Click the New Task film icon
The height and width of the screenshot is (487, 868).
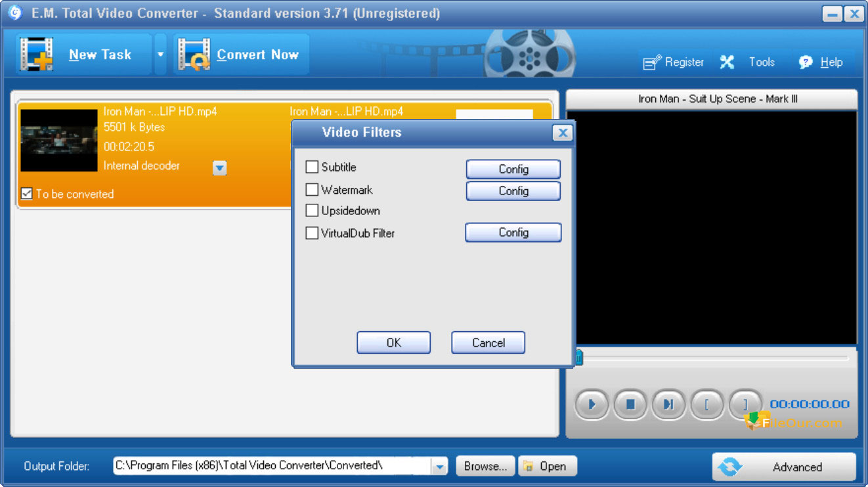[x=36, y=55]
